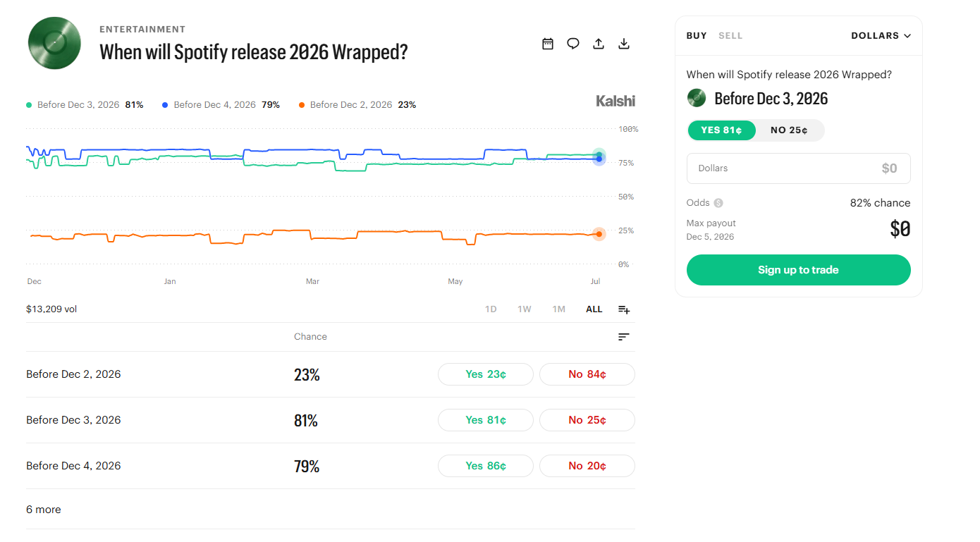The height and width of the screenshot is (542, 980).
Task: Open the calendar icon in header
Action: click(x=548, y=44)
